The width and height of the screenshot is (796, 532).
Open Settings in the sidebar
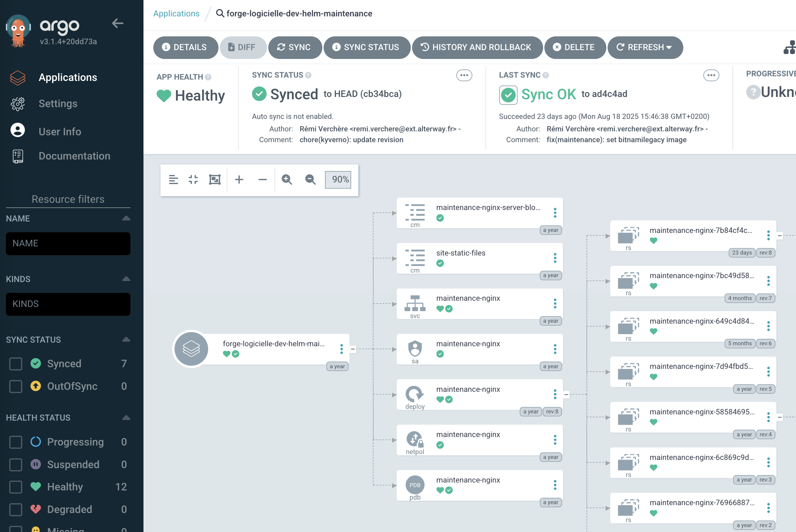[58, 104]
